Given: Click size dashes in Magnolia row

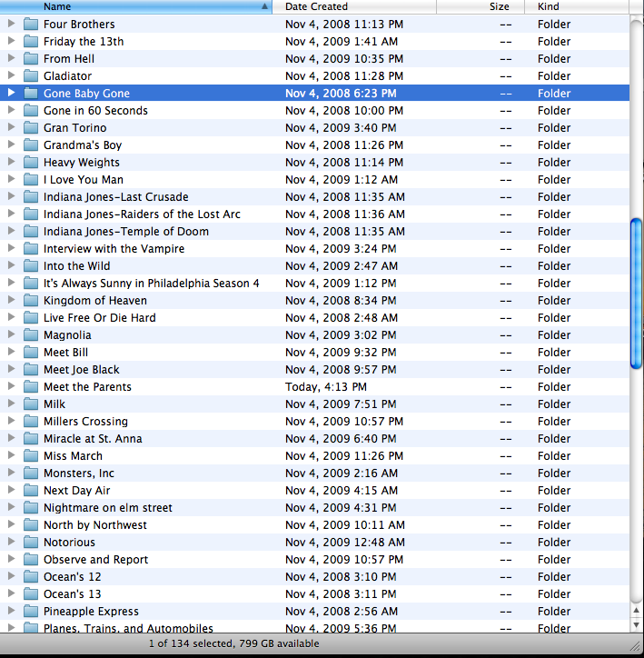Looking at the screenshot, I should [x=506, y=335].
